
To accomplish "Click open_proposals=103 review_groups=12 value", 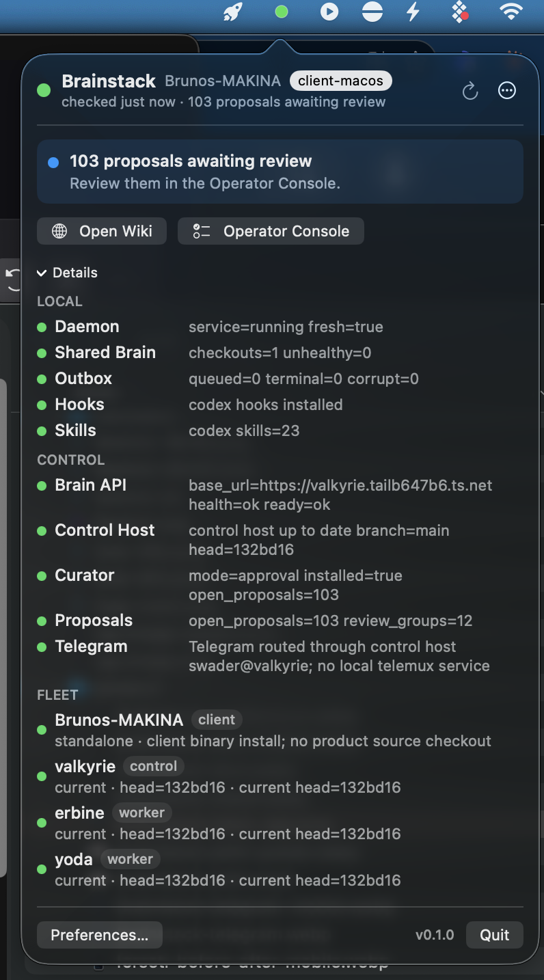I will tap(331, 621).
